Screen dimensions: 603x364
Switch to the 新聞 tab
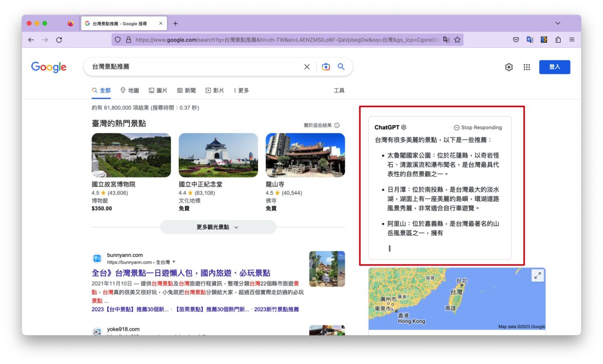(x=186, y=90)
